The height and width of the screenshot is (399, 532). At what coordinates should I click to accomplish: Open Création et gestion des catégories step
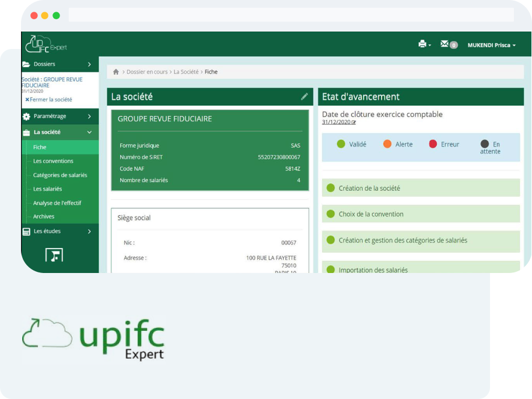click(x=421, y=242)
